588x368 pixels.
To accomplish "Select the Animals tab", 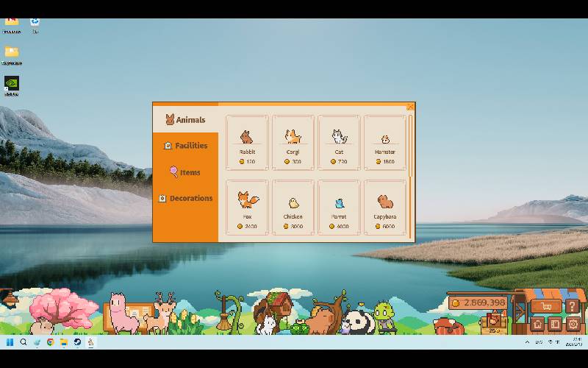I will 185,120.
